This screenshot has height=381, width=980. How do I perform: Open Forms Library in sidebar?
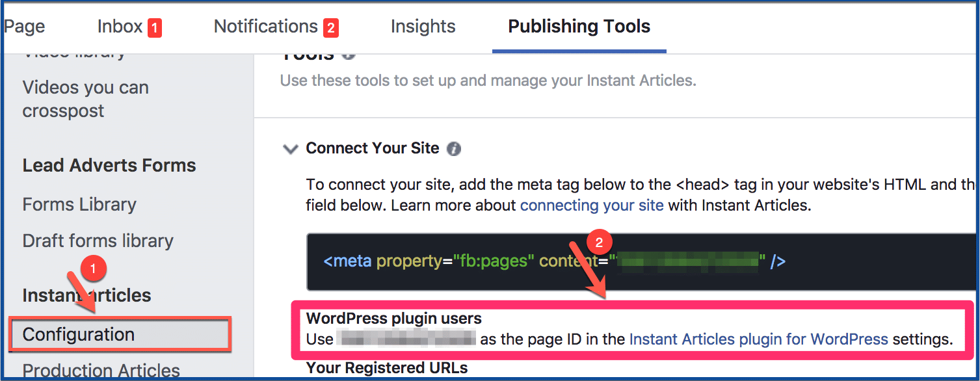tap(79, 205)
